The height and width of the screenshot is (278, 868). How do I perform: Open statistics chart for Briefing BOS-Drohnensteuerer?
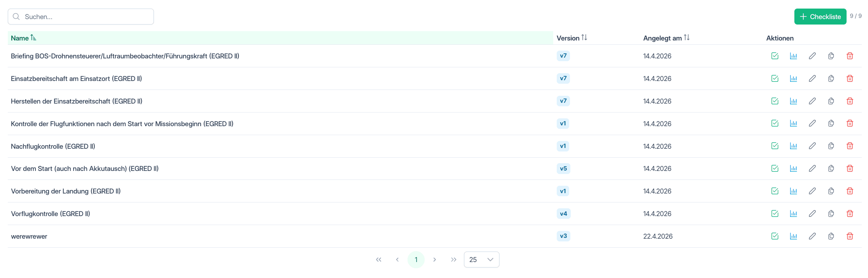click(x=793, y=56)
